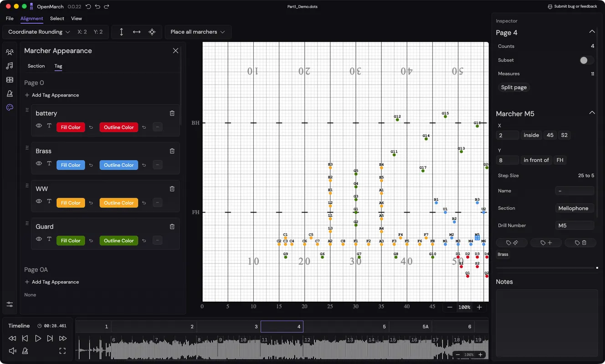The height and width of the screenshot is (364, 605).
Task: Play the timeline
Action: pyautogui.click(x=38, y=338)
